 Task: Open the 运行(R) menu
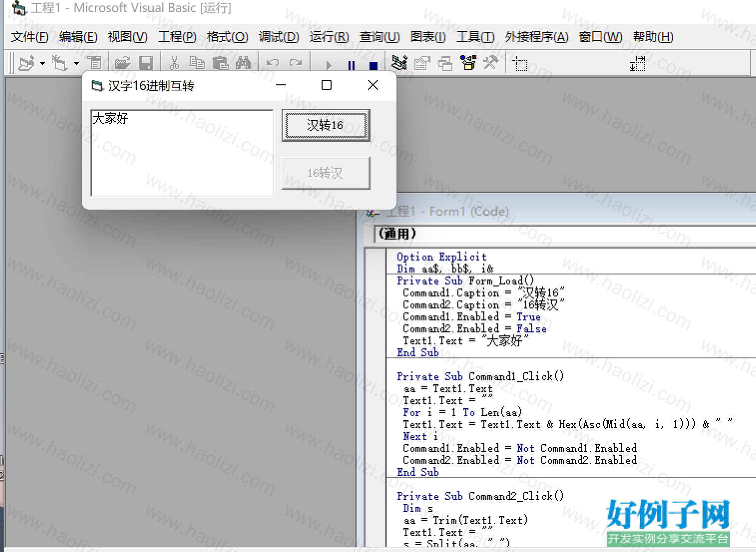click(329, 37)
